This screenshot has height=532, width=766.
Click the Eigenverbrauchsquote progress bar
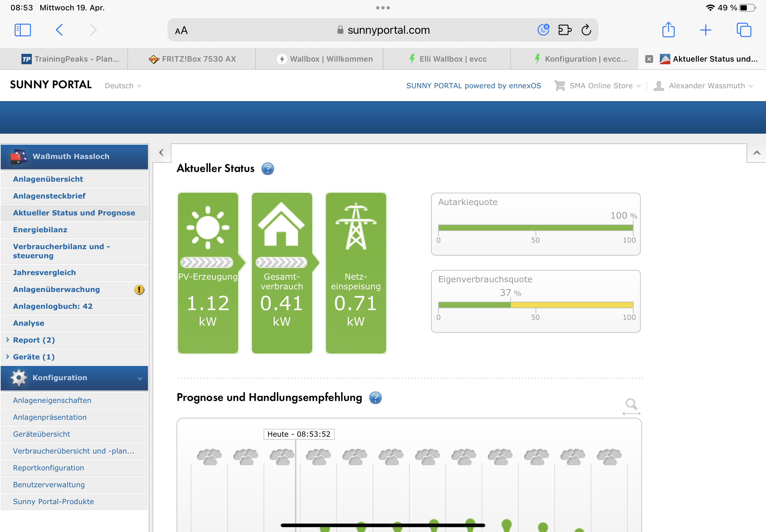535,305
